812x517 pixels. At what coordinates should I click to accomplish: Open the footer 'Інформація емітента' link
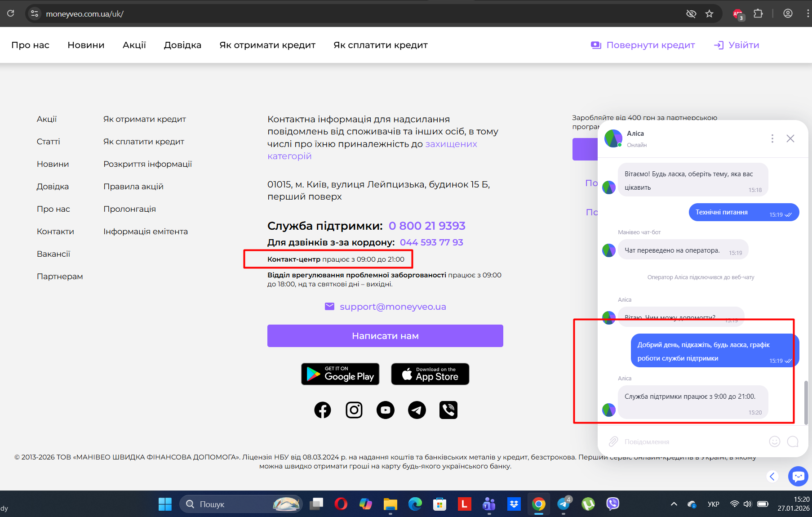coord(146,232)
